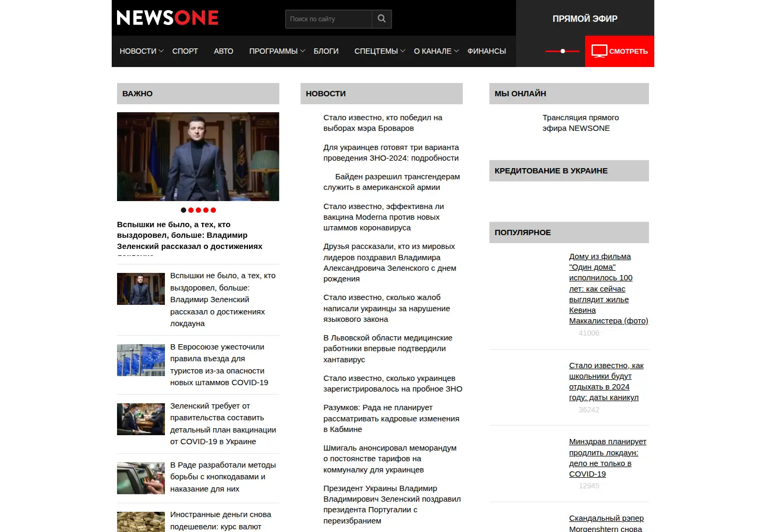The height and width of the screenshot is (532, 766).
Task: Open article about кнопкодавами in Раде
Action: click(223, 477)
